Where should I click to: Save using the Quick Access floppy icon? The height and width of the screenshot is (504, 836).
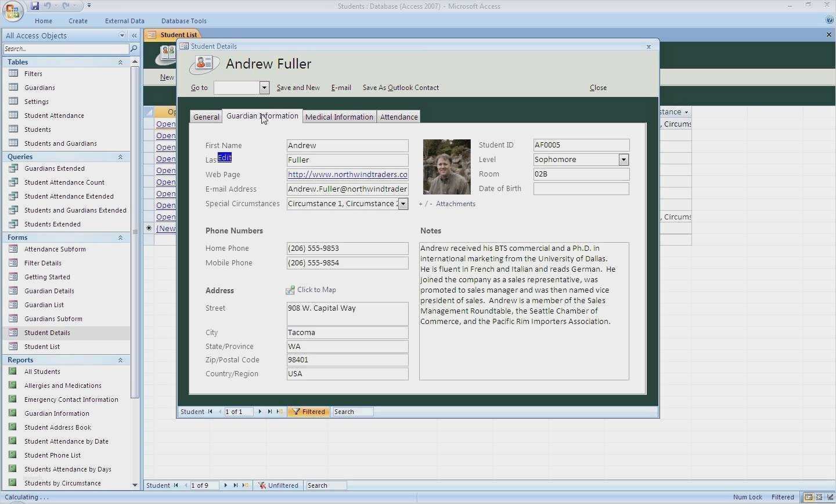(x=35, y=6)
